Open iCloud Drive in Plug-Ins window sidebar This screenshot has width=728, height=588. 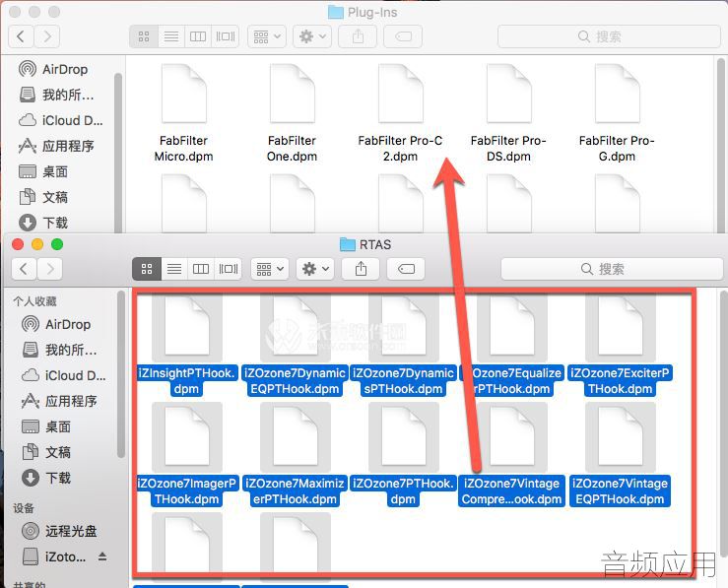point(61,120)
